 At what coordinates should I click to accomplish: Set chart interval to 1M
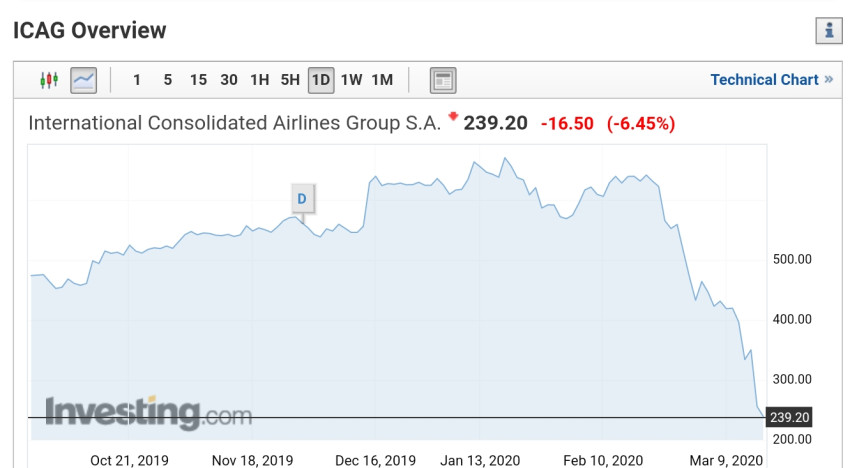[x=382, y=80]
